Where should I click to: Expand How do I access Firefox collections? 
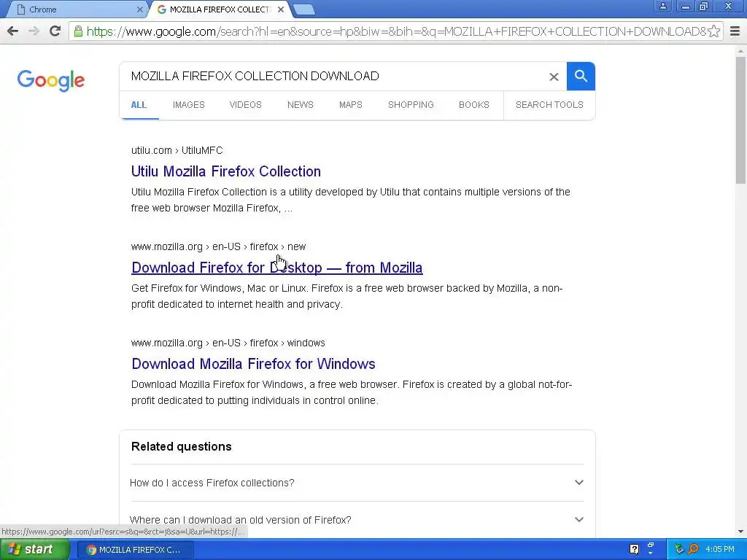point(357,483)
